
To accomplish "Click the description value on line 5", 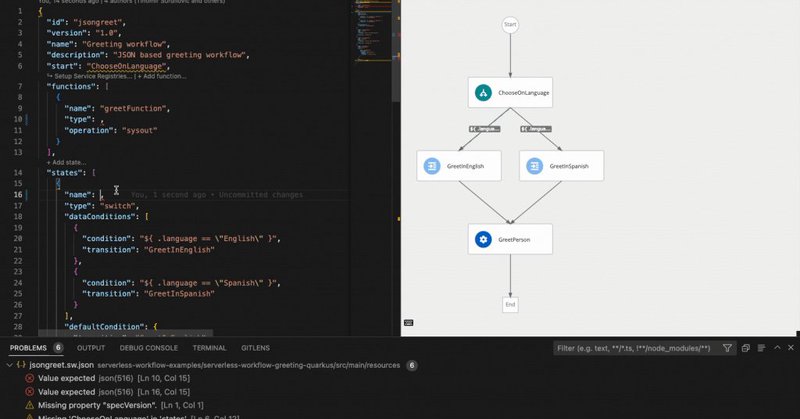I will 180,55.
